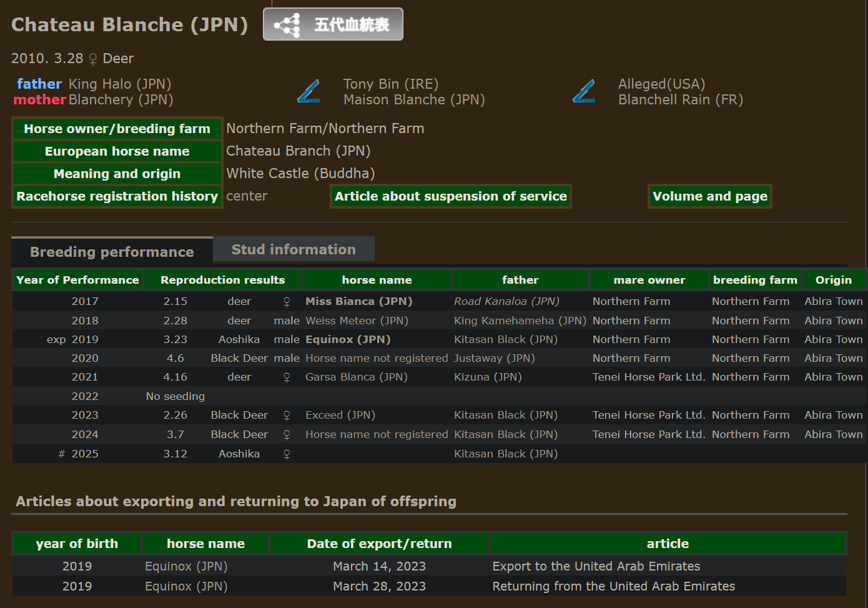This screenshot has width=868, height=608.
Task: Click the 'Articles about exporting and returning' heading
Action: click(x=236, y=501)
